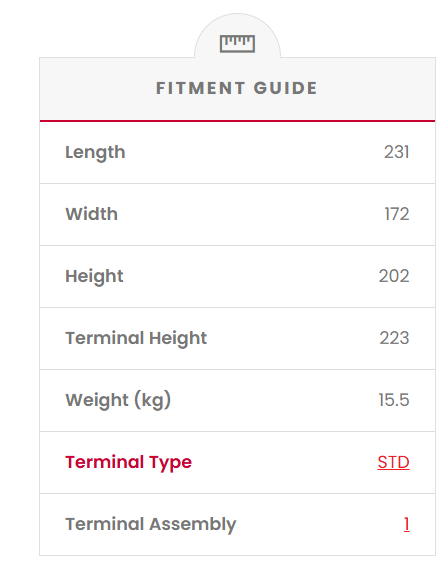Open the Terminal Assembly 1 link
This screenshot has height=582, width=444.
pos(407,524)
